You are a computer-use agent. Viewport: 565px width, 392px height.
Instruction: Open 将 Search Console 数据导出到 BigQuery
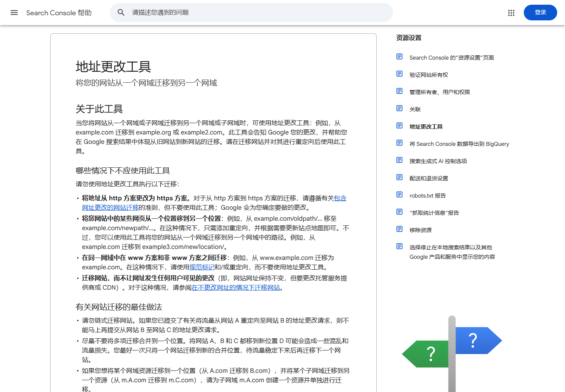[x=459, y=144]
